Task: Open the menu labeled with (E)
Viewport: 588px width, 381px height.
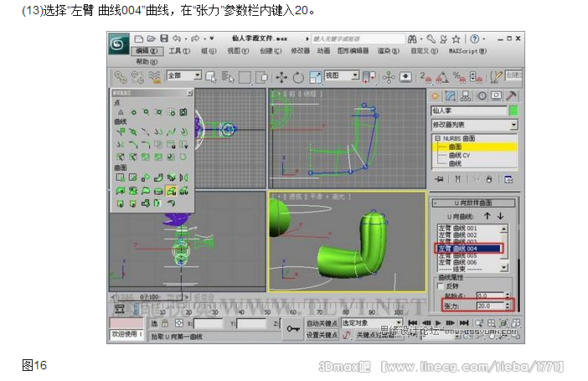Action: click(x=147, y=50)
